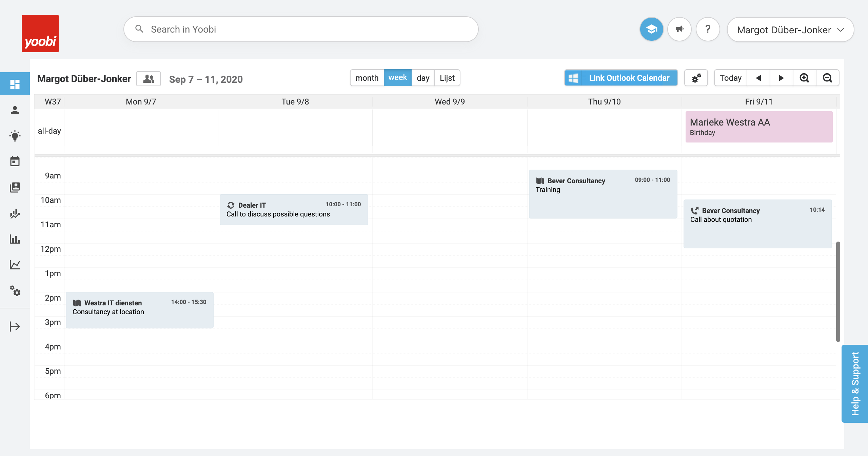Image resolution: width=868 pixels, height=456 pixels.
Task: Open the line graph sidebar icon
Action: click(15, 265)
